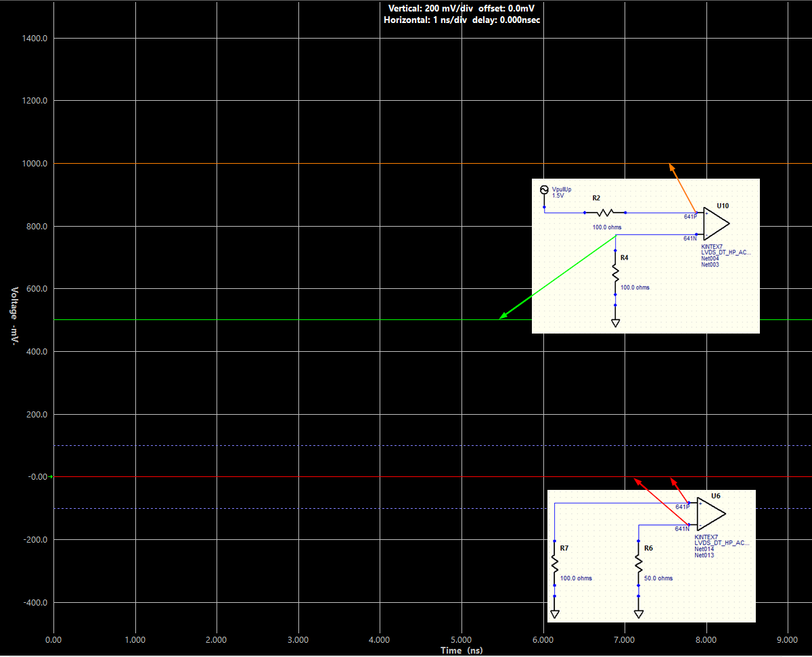Image resolution: width=812 pixels, height=657 pixels.
Task: Select the R2 resistor symbol
Action: click(x=606, y=211)
